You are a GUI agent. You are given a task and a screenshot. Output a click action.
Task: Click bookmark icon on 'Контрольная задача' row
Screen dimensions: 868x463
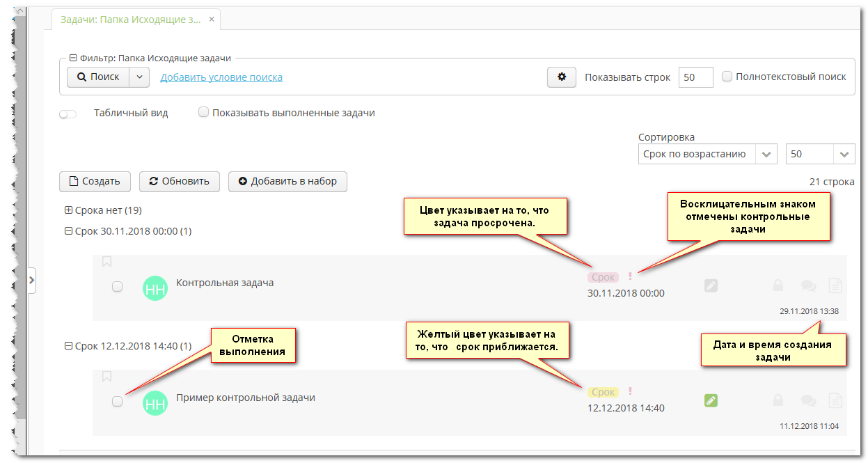107,262
